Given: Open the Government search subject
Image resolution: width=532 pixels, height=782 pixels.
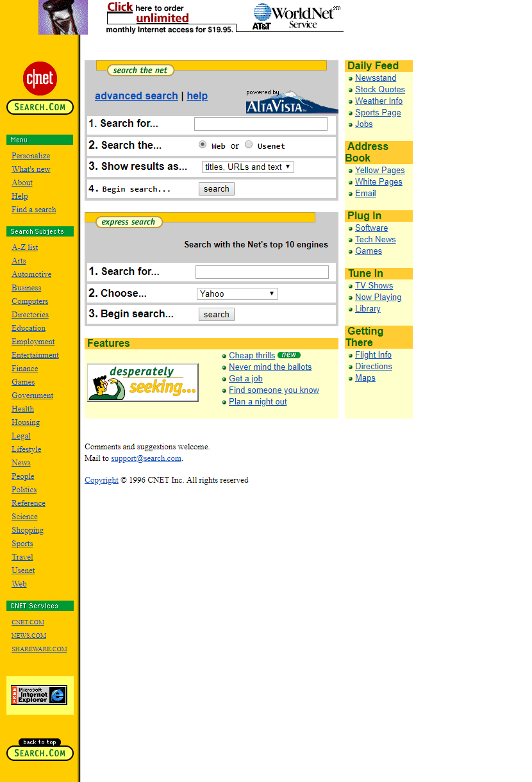Looking at the screenshot, I should click(33, 395).
